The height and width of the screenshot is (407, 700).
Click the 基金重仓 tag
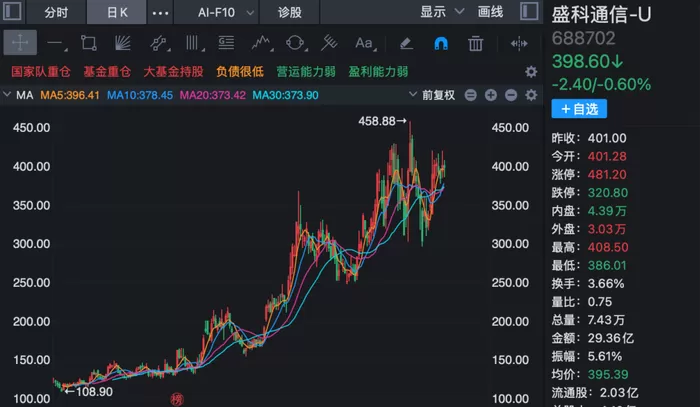coord(107,71)
